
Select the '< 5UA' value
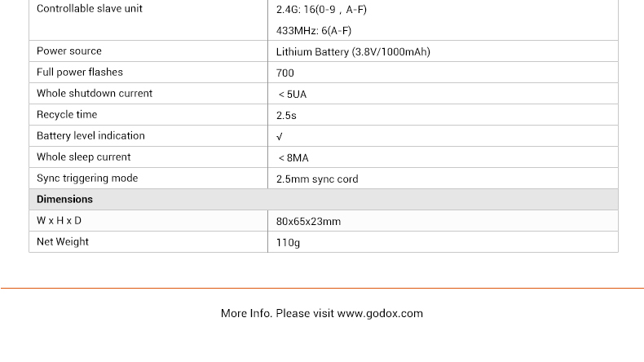293,94
